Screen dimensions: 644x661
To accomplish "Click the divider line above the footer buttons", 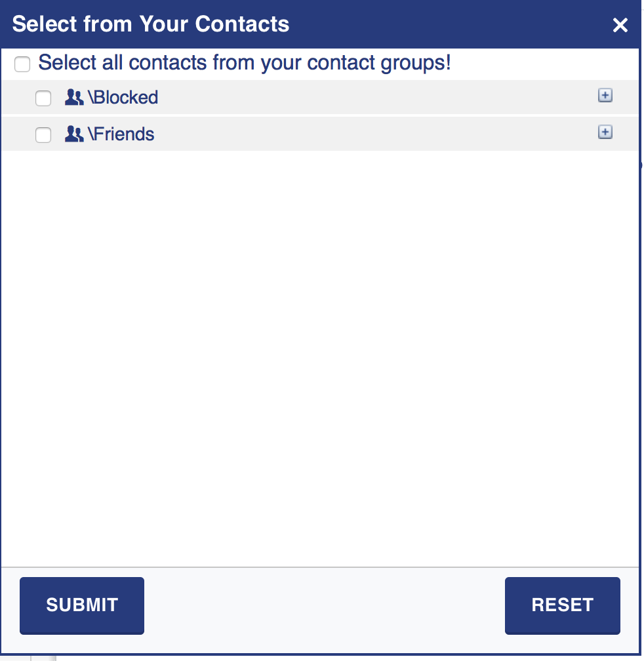I will tap(320, 567).
